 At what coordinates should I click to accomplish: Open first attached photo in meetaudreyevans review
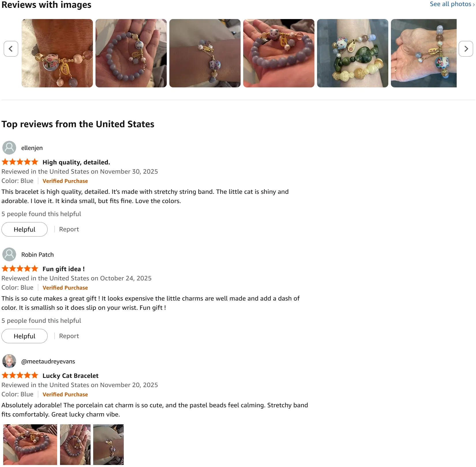pos(30,445)
